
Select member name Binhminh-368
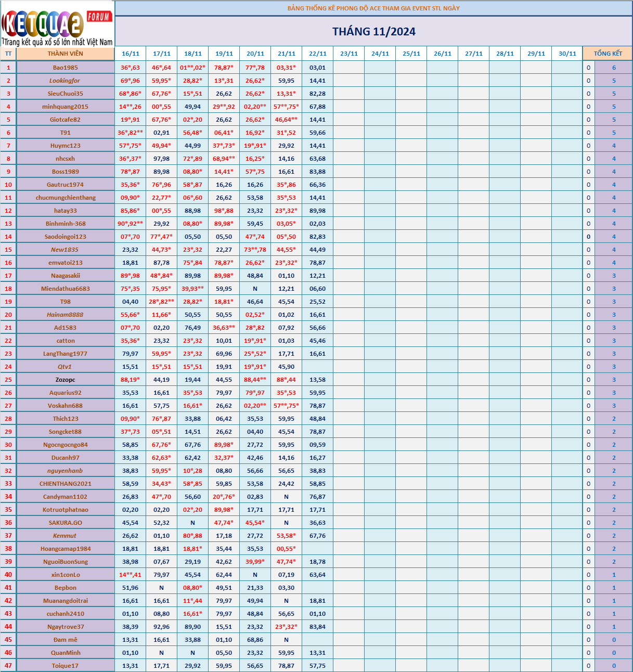tap(66, 224)
